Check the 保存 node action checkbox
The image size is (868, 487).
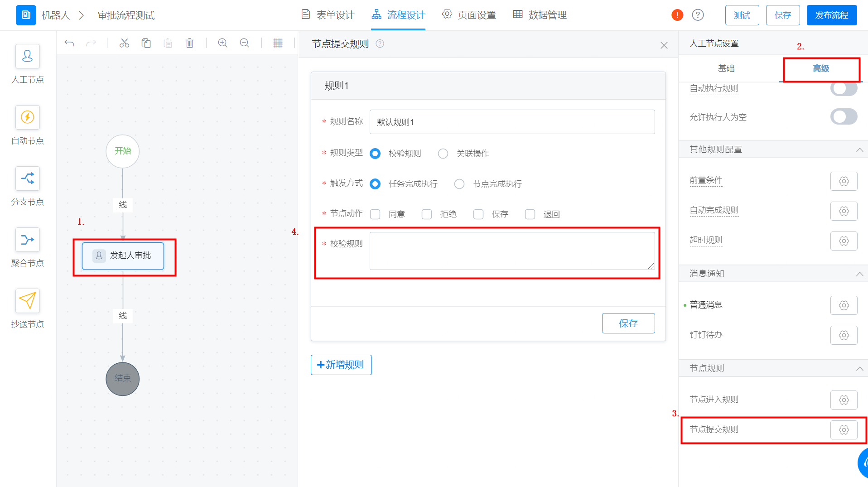click(478, 214)
